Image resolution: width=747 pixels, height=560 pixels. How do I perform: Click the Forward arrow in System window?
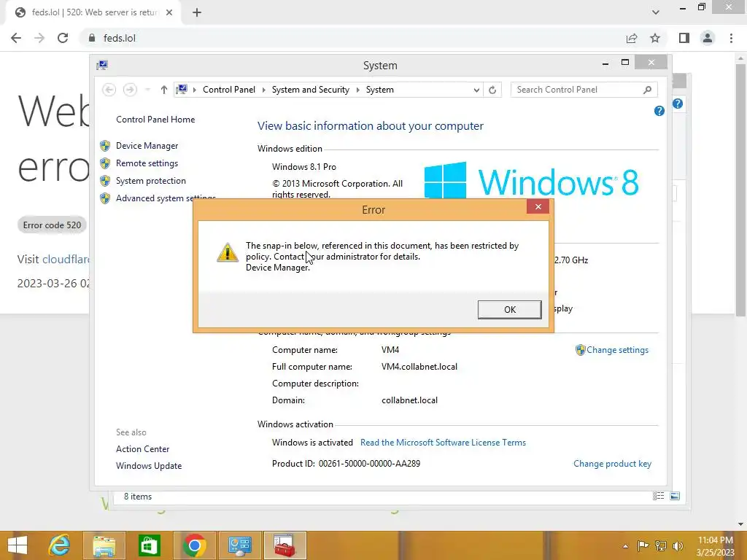coord(130,90)
